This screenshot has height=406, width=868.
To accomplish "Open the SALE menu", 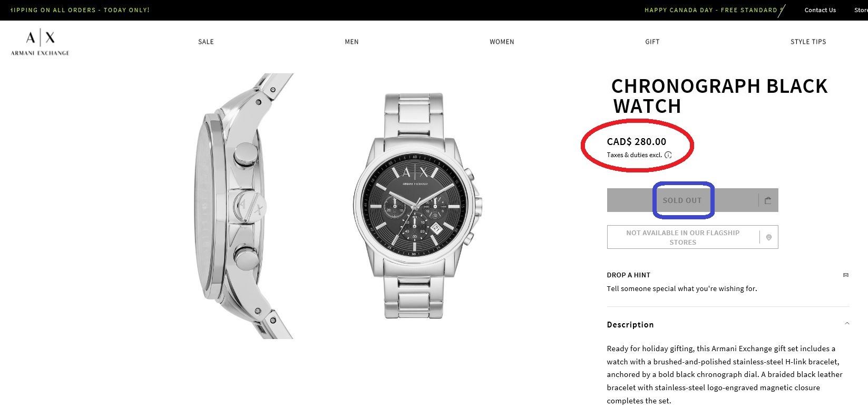I will click(206, 42).
